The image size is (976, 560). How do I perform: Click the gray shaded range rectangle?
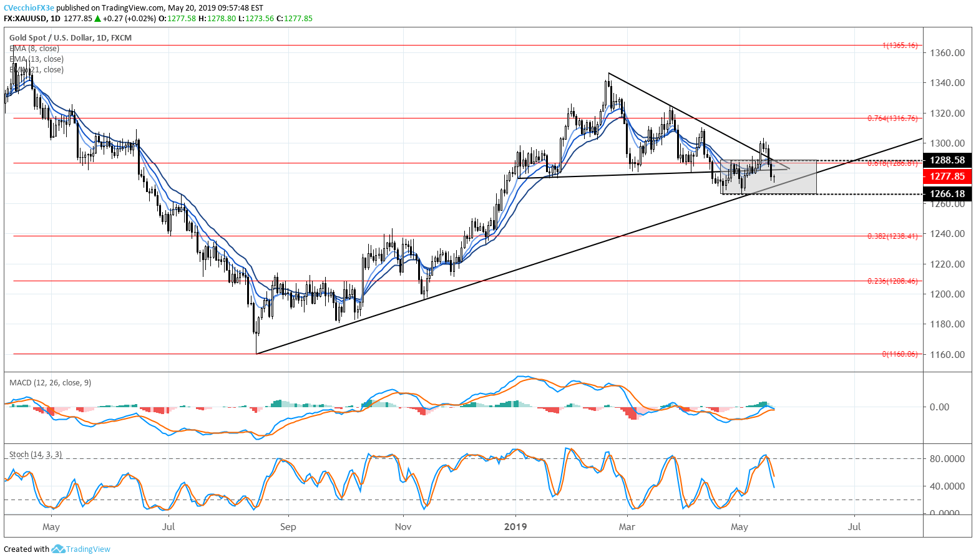(x=768, y=177)
